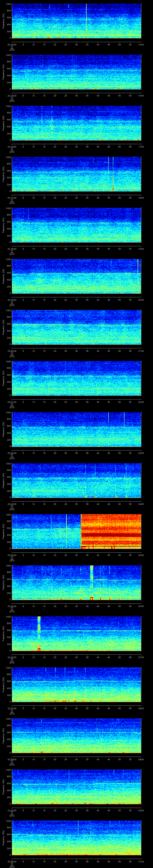Click the 31:00 end label of the last spectrogram
This screenshot has width=153, height=868.
click(x=141, y=861)
